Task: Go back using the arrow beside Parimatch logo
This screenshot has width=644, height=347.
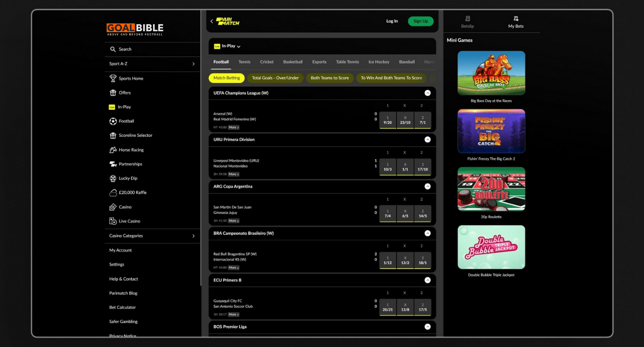Action: click(212, 21)
